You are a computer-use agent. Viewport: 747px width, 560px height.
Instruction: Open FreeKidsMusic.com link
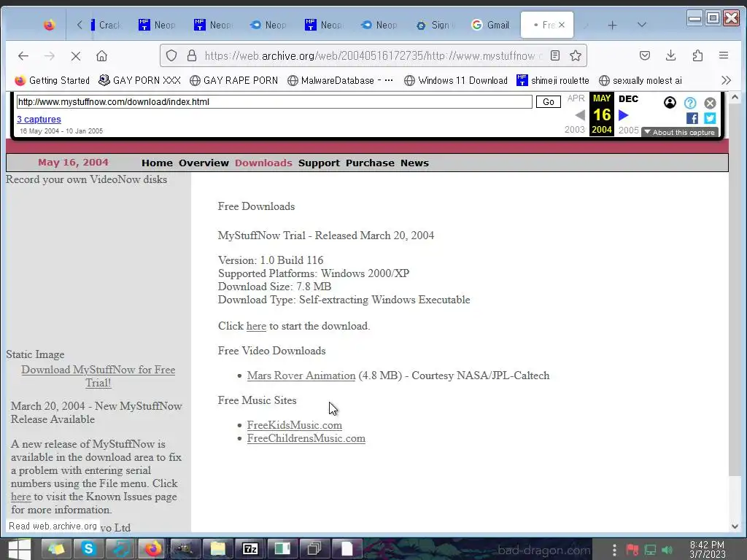(295, 425)
